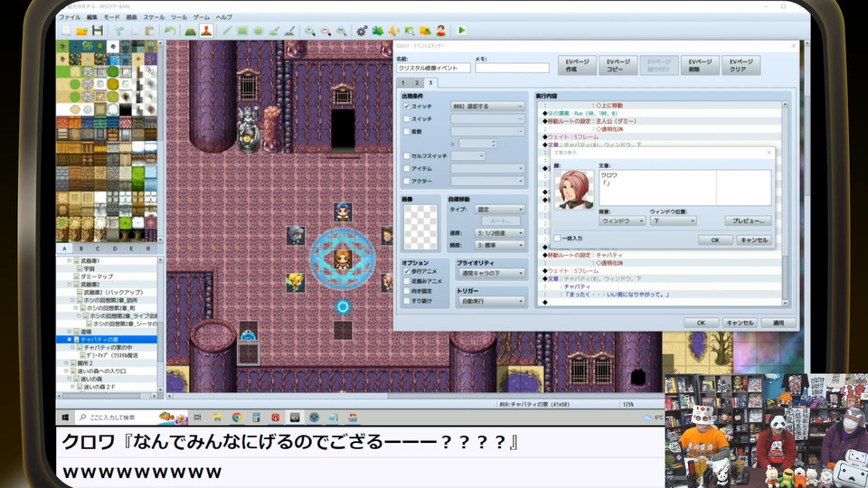The image size is (868, 488).
Task: Open the ファイル menu
Action: pos(70,17)
